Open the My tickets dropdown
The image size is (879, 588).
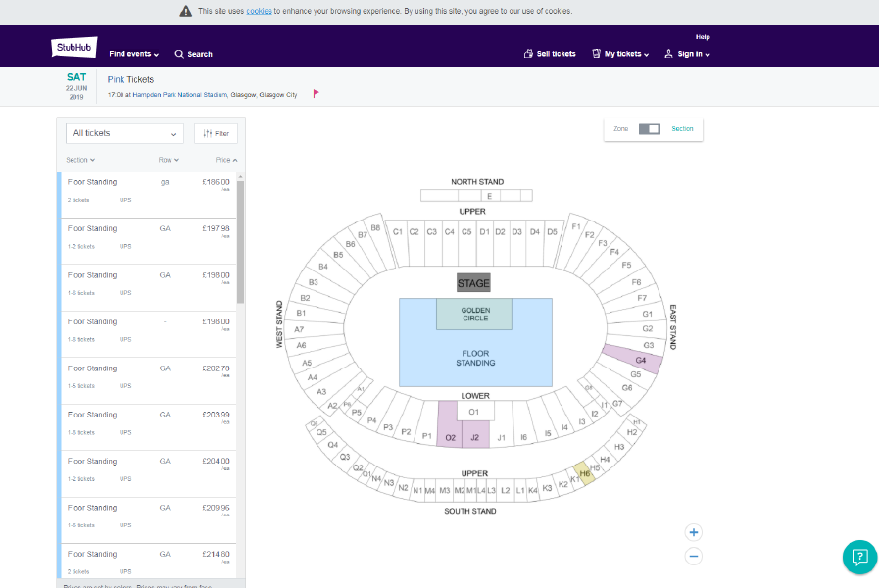tap(620, 54)
